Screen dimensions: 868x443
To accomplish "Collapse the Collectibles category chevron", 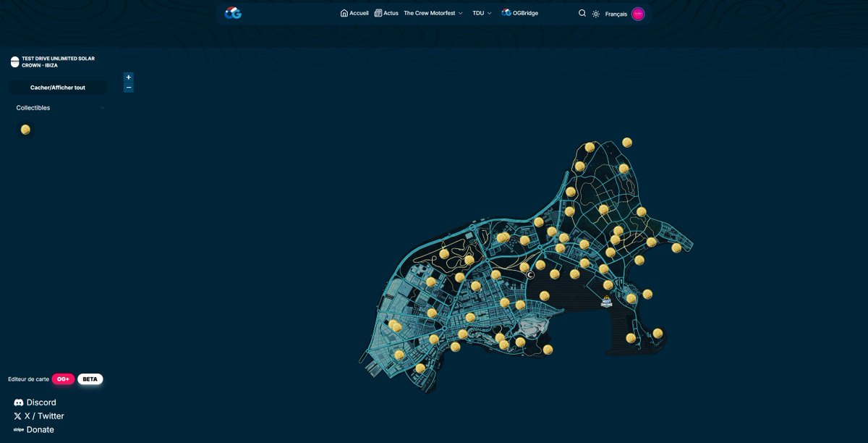I will click(x=102, y=108).
